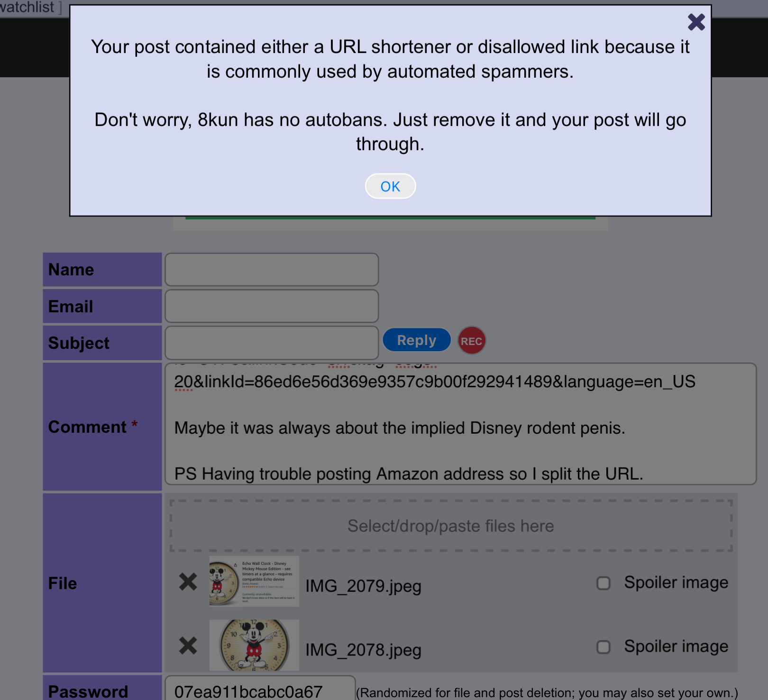This screenshot has height=700, width=768.
Task: Click inside the Comment text area
Action: (x=460, y=424)
